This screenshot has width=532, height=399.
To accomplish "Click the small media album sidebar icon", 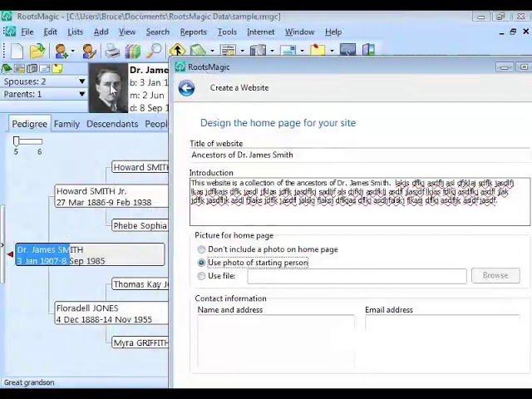I will point(32,68).
